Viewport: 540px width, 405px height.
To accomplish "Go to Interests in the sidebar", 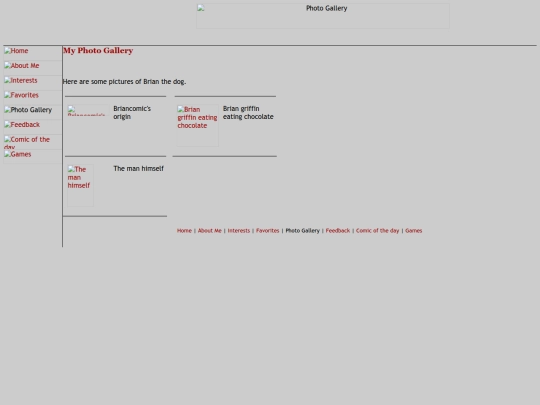I will [x=33, y=83].
